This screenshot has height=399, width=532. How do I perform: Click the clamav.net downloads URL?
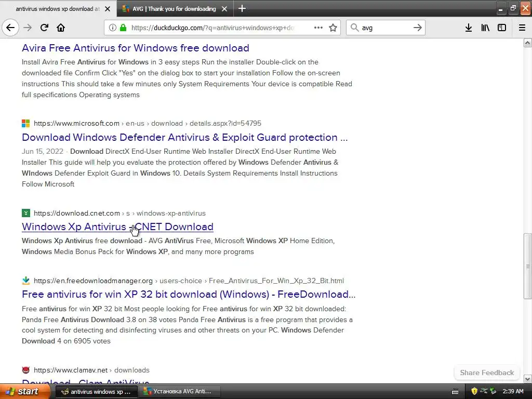pos(91,370)
